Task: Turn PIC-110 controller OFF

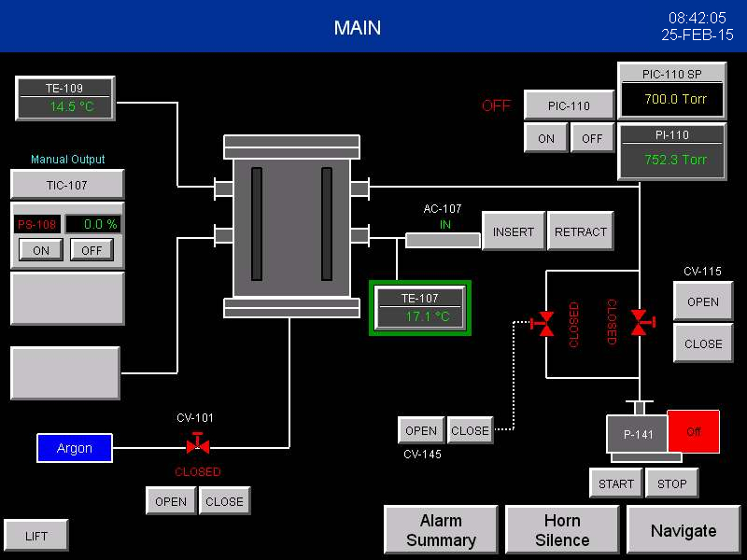Action: (x=592, y=138)
